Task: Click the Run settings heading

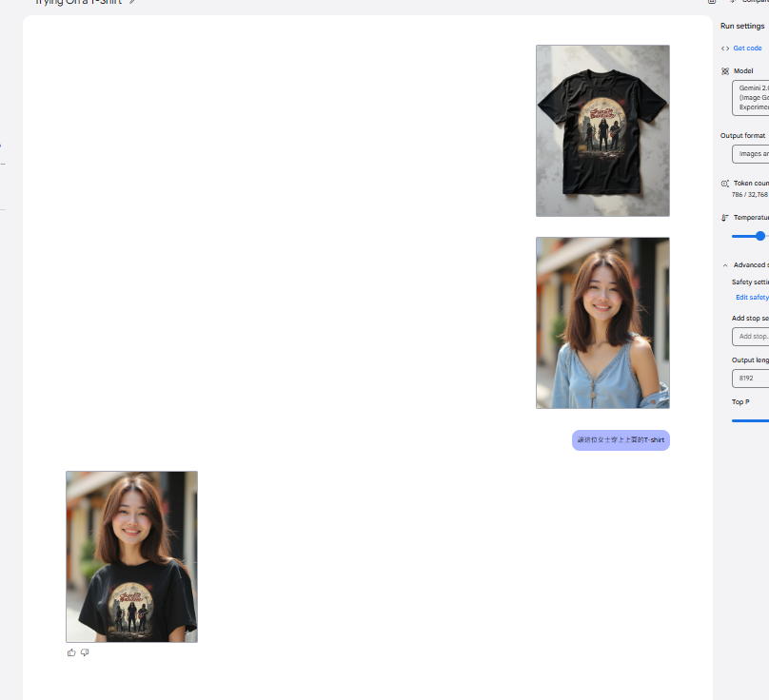Action: [x=742, y=26]
